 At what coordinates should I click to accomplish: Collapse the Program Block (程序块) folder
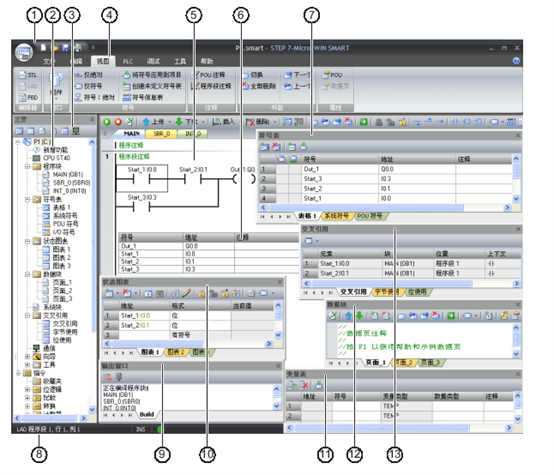[27, 166]
